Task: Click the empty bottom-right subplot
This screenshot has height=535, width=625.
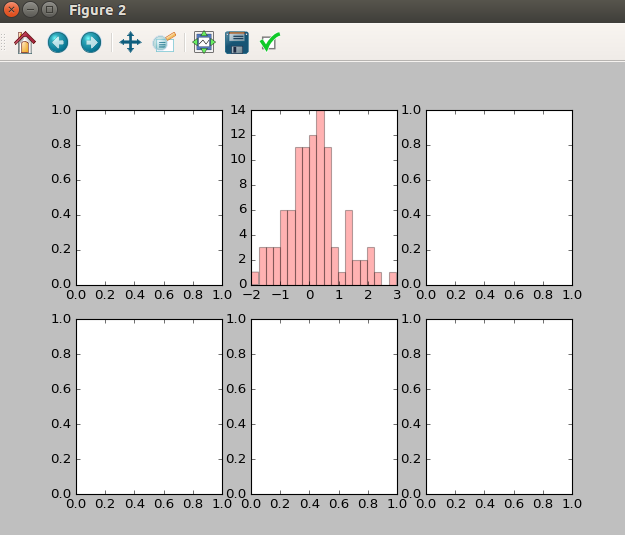Action: pos(499,407)
